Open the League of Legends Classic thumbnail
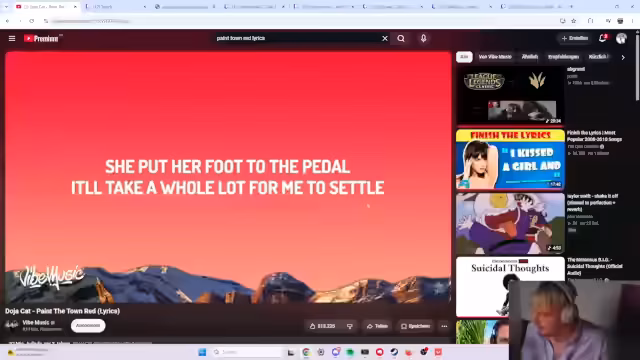This screenshot has height=360, width=640. [510, 95]
